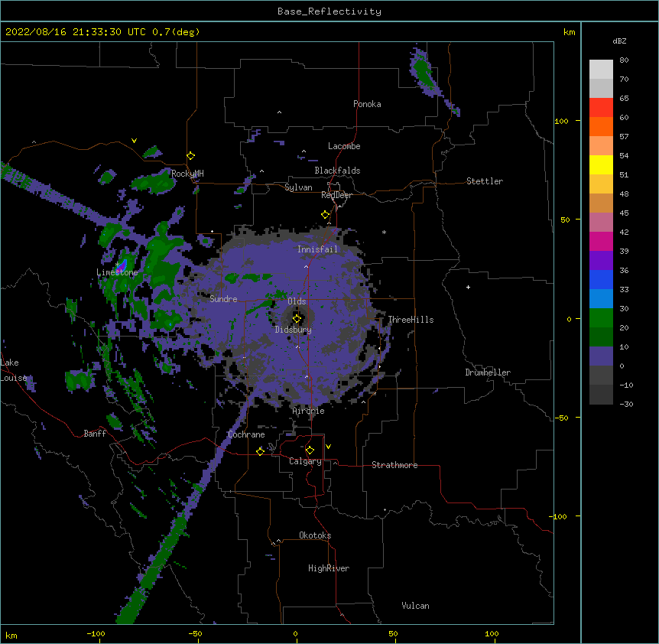Click the purple 0-10 dBZ legend swatch
The width and height of the screenshot is (659, 644).
(601, 356)
